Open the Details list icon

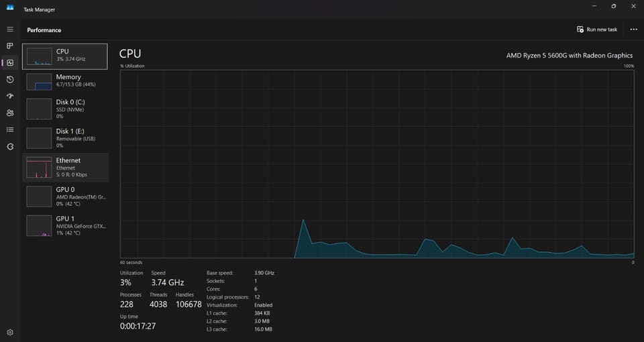pyautogui.click(x=10, y=129)
